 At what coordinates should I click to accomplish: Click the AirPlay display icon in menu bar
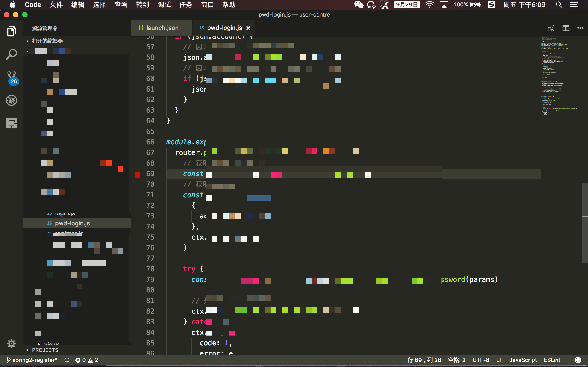click(x=444, y=5)
